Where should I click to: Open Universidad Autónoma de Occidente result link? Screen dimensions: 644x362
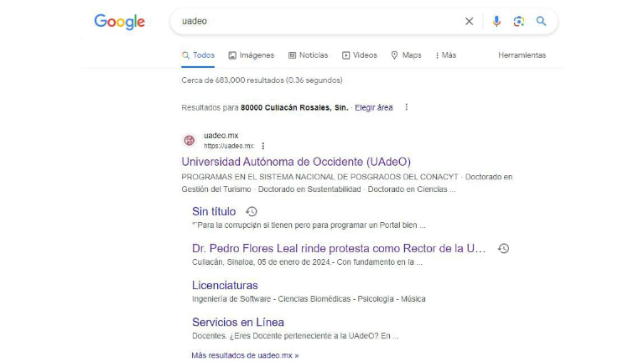click(x=296, y=162)
